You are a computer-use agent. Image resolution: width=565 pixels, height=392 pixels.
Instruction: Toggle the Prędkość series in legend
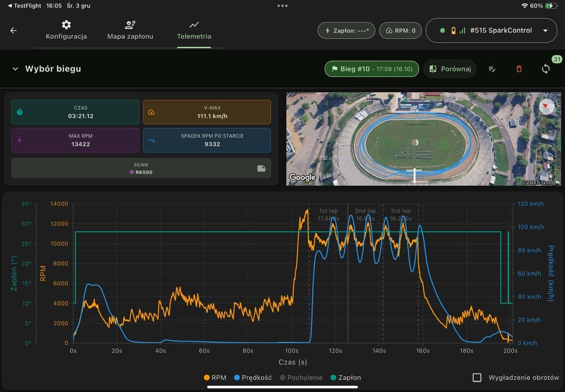252,378
